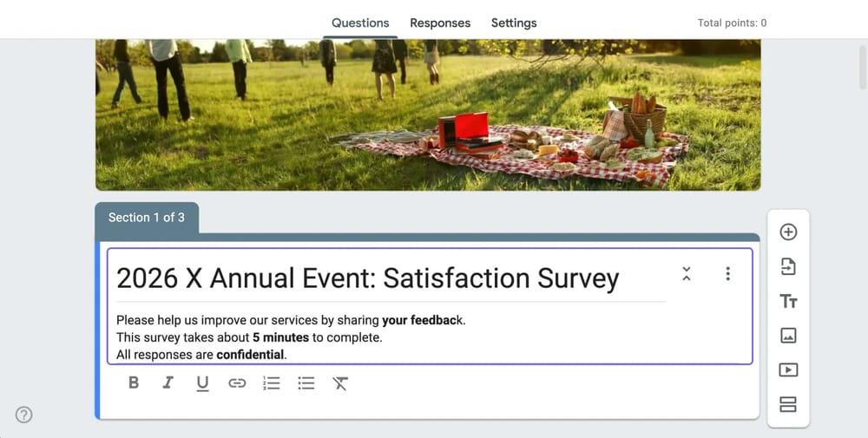This screenshot has width=868, height=438.
Task: Click the picnic header image
Action: pos(428,115)
